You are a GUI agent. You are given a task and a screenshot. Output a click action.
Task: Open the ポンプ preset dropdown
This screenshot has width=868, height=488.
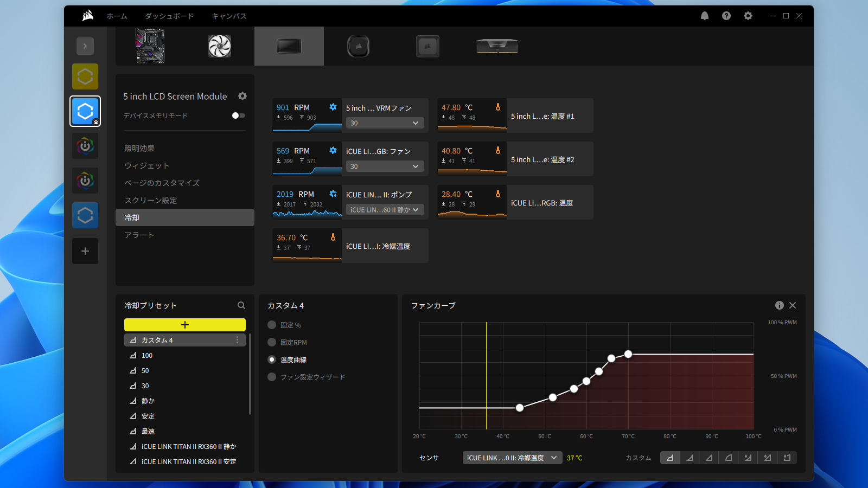tap(385, 210)
